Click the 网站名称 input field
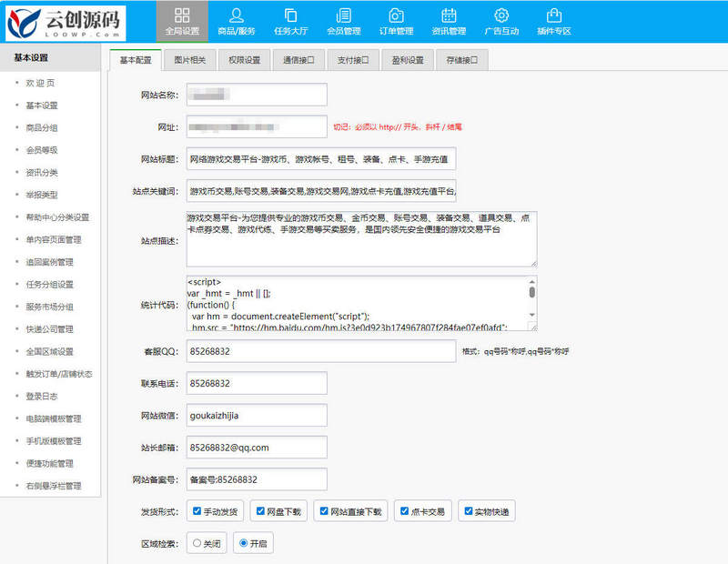 pyautogui.click(x=257, y=95)
